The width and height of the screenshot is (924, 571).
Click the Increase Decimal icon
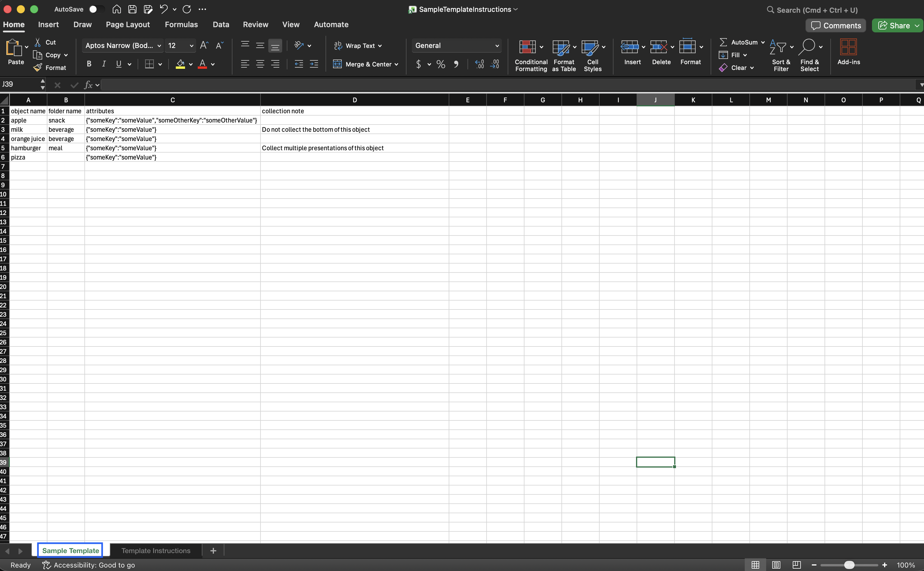[x=479, y=64]
